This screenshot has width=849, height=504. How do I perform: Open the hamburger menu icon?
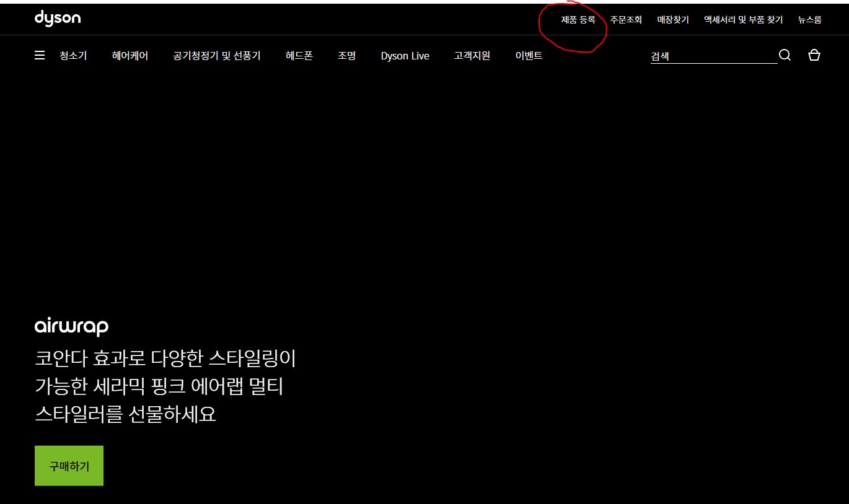pyautogui.click(x=40, y=56)
